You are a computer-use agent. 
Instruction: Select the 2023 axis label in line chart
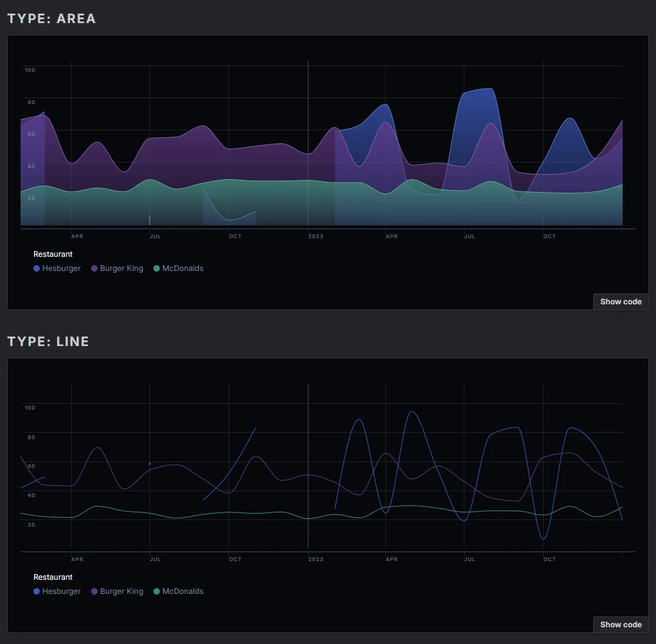316,559
